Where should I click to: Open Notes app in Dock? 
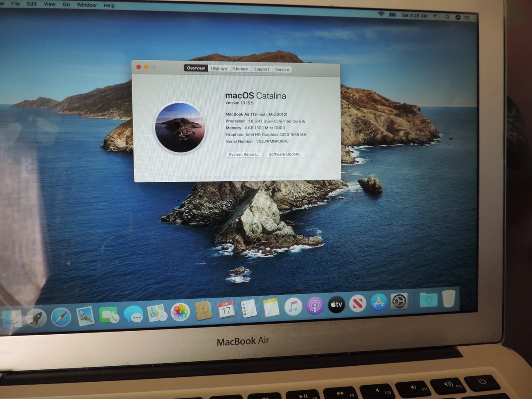(271, 307)
